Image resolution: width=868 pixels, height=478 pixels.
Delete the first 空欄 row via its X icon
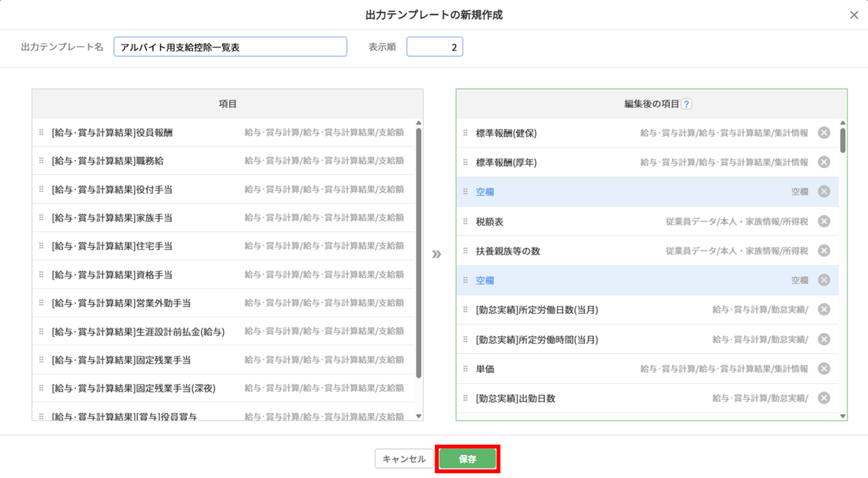coord(824,192)
